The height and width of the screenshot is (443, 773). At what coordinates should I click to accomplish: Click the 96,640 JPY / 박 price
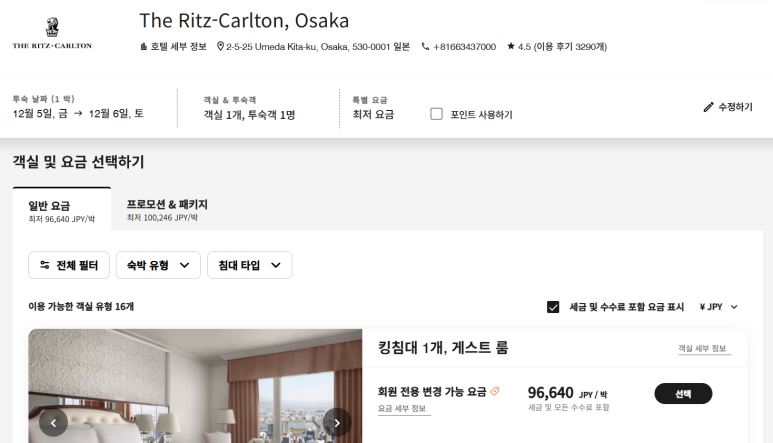pyautogui.click(x=567, y=393)
